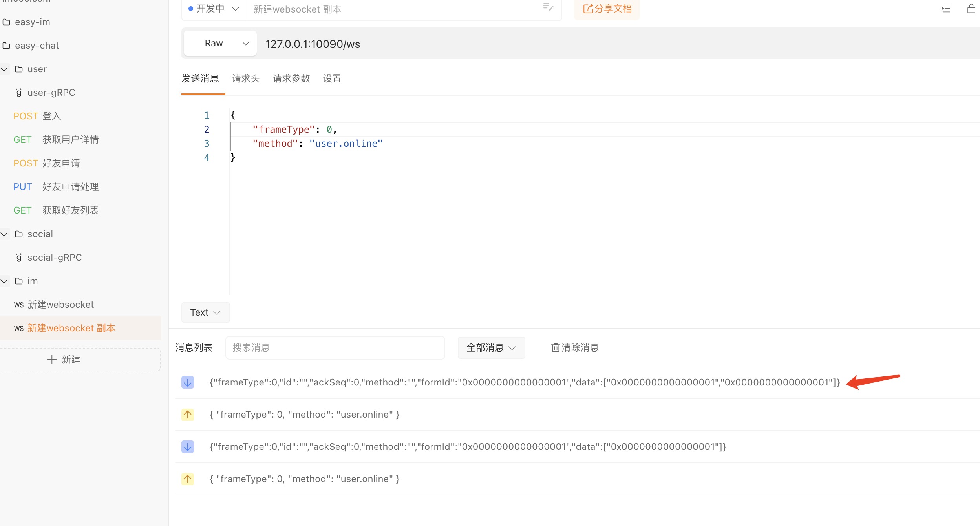Open the received message with single data entry
The image size is (980, 526).
click(468, 447)
